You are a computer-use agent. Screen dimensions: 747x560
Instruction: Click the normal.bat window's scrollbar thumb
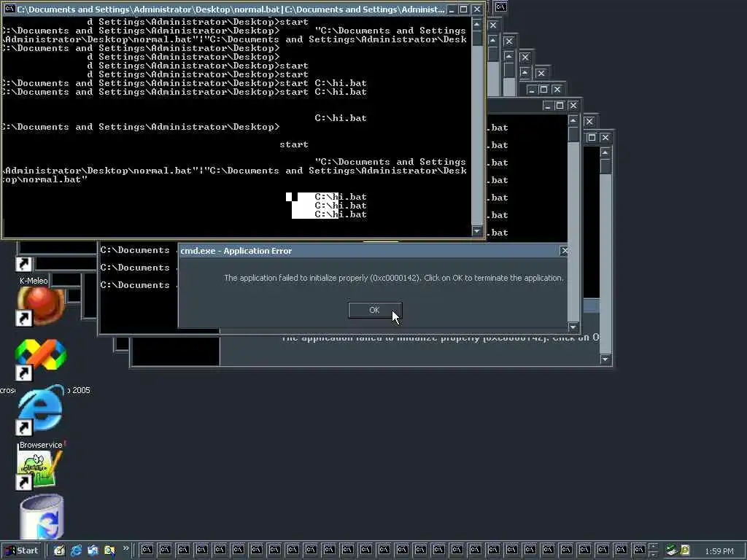point(477,38)
